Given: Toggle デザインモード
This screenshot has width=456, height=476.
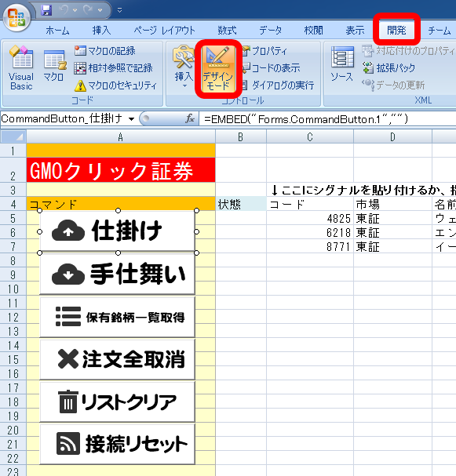Looking at the screenshot, I should point(218,68).
